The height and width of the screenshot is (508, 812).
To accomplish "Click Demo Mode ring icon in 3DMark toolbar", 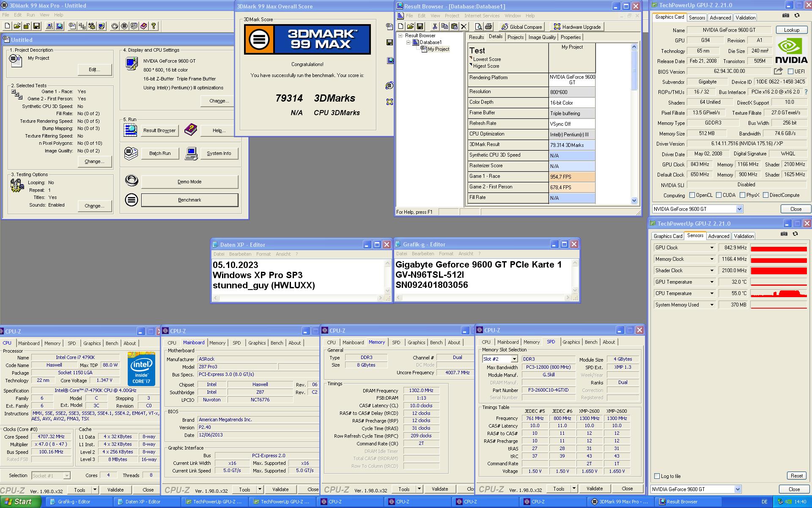I will pos(115,26).
